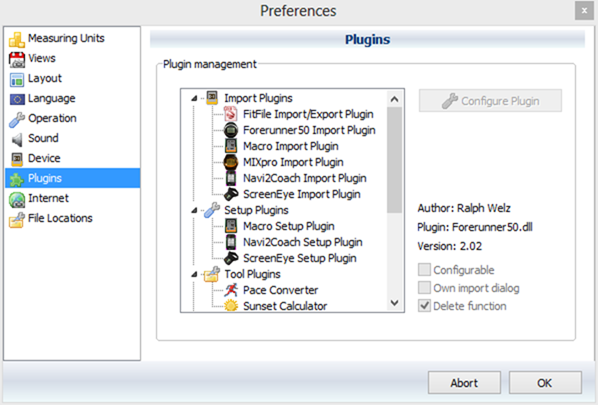Open Measuring Units preferences icon

tap(17, 39)
